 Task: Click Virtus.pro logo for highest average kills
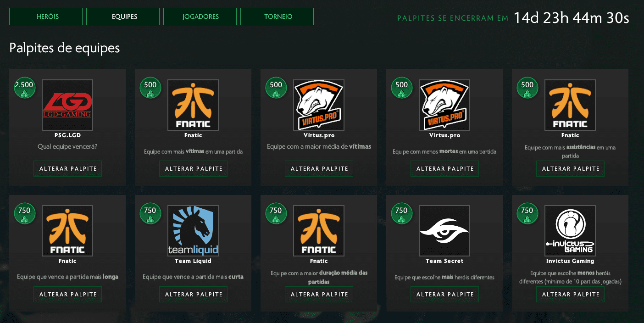319,105
